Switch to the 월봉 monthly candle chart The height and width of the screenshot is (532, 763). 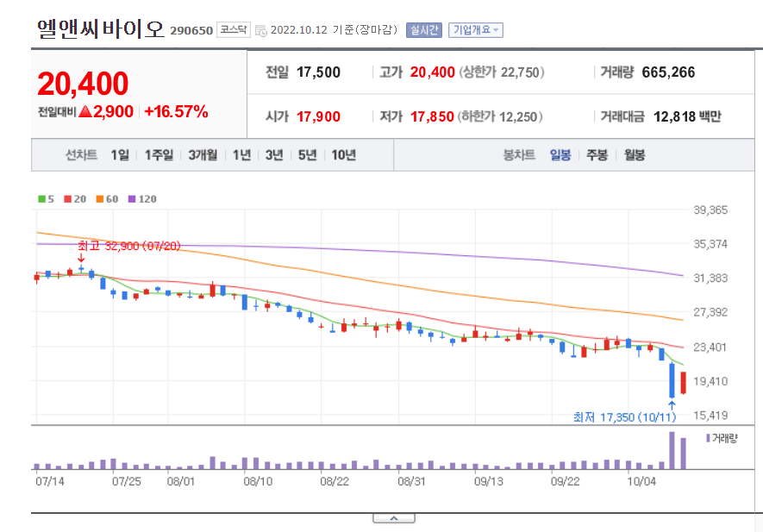[635, 155]
